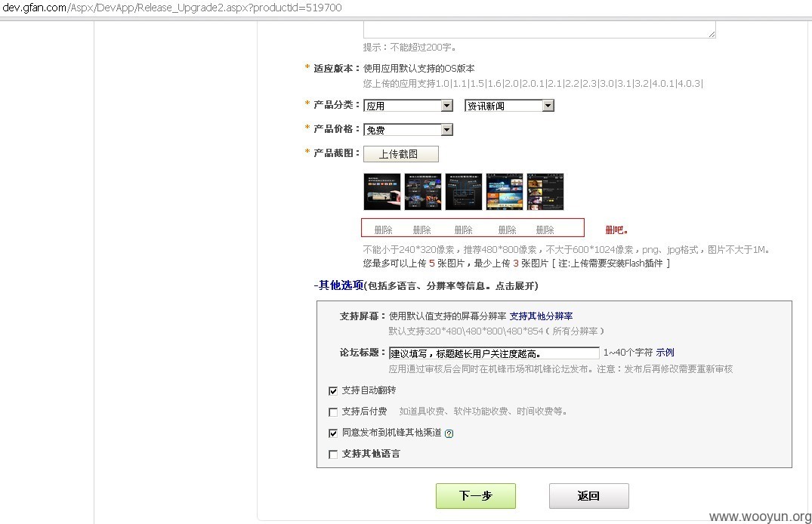Check the 支持其他语言 checkbox

(x=333, y=455)
